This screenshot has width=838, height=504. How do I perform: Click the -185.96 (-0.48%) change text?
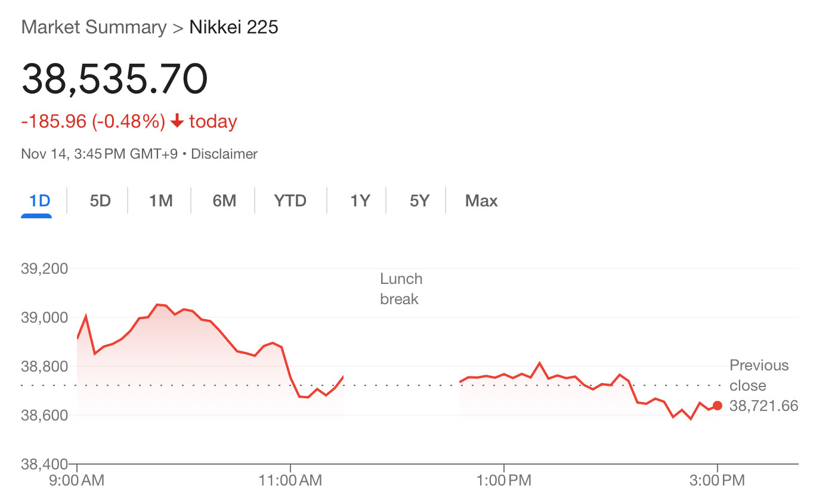93,121
